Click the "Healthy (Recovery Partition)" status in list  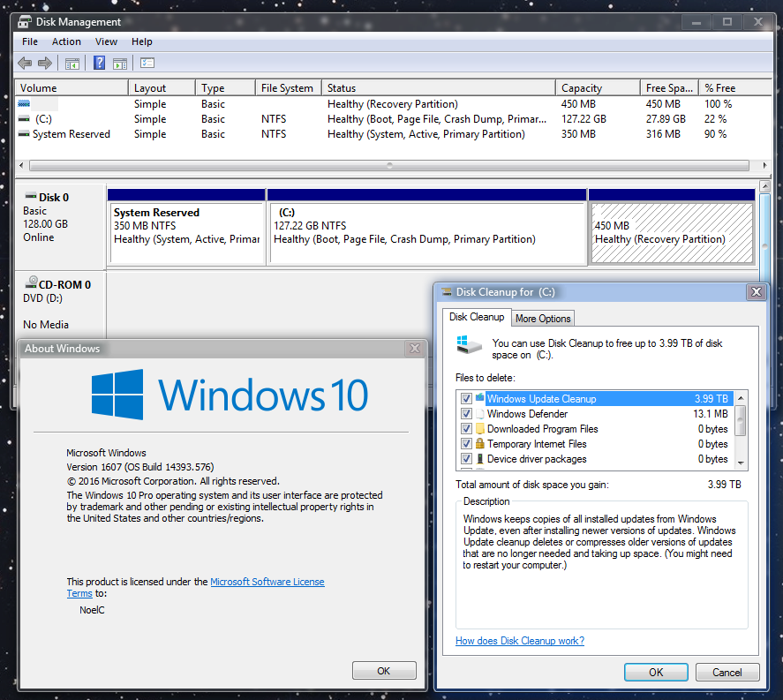click(x=393, y=104)
